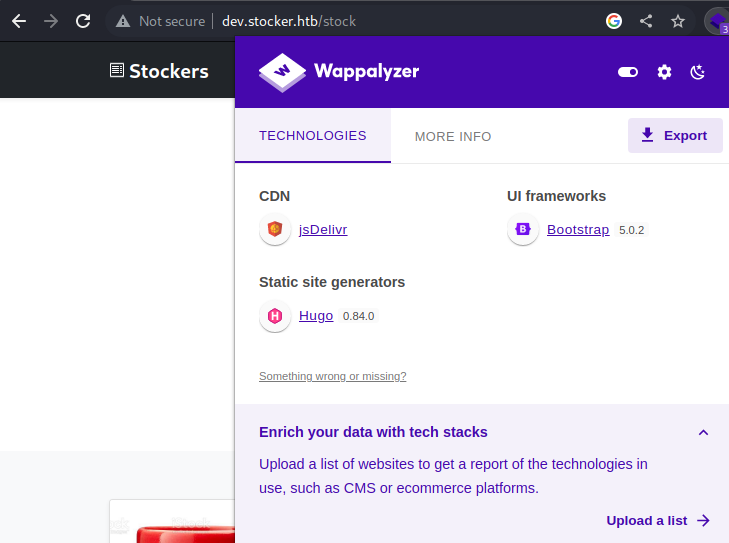
Task: Export the detected technologies
Action: pos(675,135)
